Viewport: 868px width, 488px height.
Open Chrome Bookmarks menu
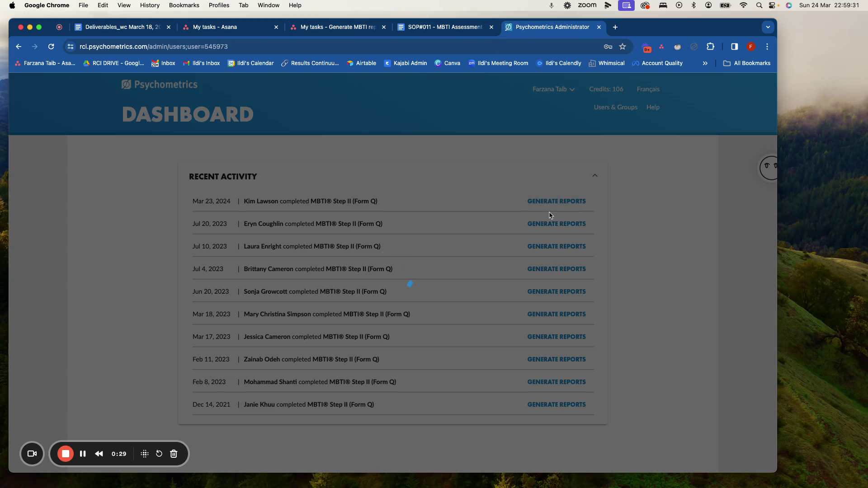point(184,5)
